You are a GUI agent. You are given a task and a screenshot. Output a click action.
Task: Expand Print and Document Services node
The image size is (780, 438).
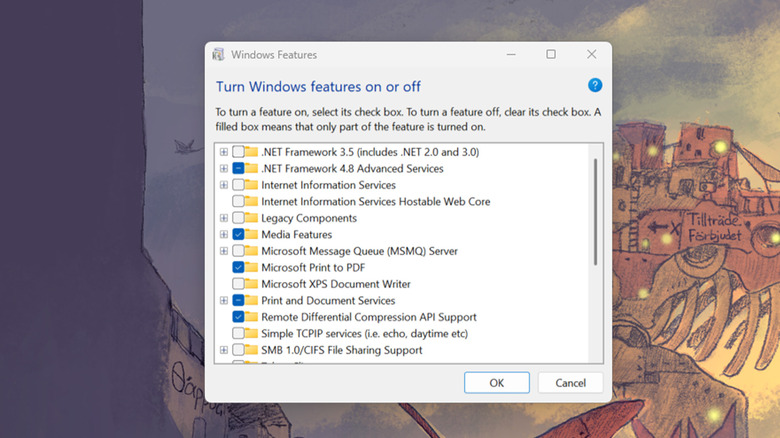[224, 300]
